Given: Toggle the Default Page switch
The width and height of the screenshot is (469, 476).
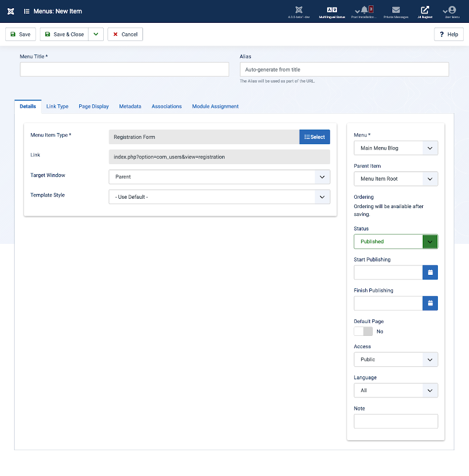Looking at the screenshot, I should (363, 331).
